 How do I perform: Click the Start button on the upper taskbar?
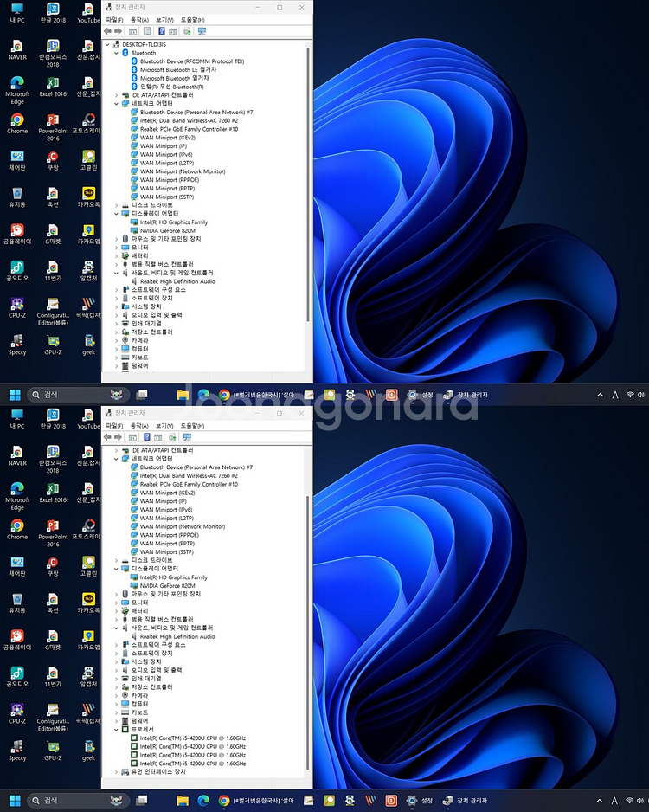pos(15,395)
